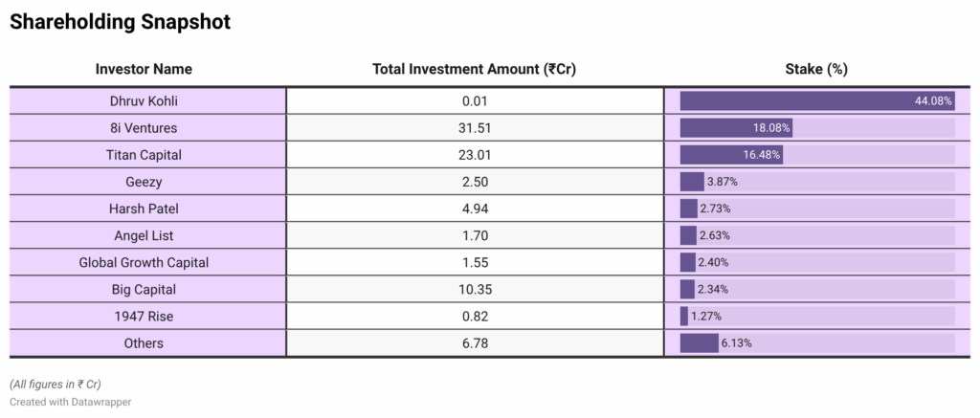Select the Dhruv Kohli investor cell
The width and height of the screenshot is (980, 418).
[145, 100]
